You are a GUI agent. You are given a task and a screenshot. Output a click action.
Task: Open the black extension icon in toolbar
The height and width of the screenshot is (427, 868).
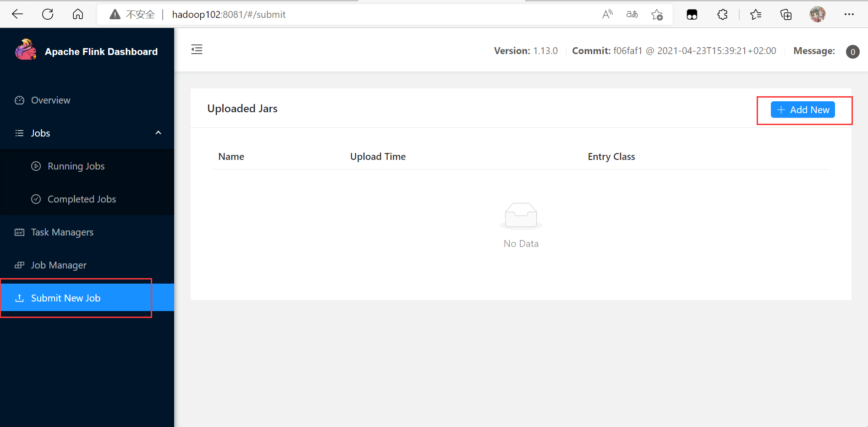(x=692, y=15)
